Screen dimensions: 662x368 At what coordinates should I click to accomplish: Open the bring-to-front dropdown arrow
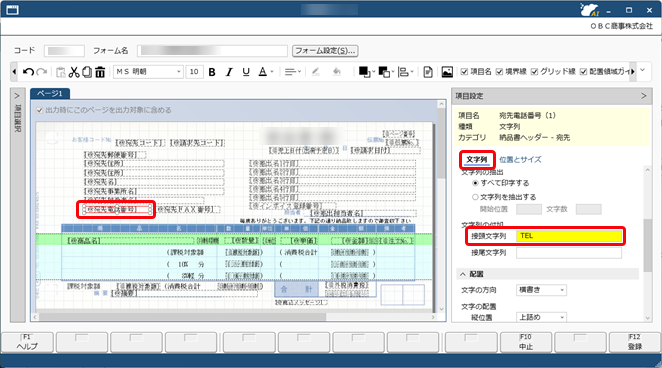coord(373,72)
